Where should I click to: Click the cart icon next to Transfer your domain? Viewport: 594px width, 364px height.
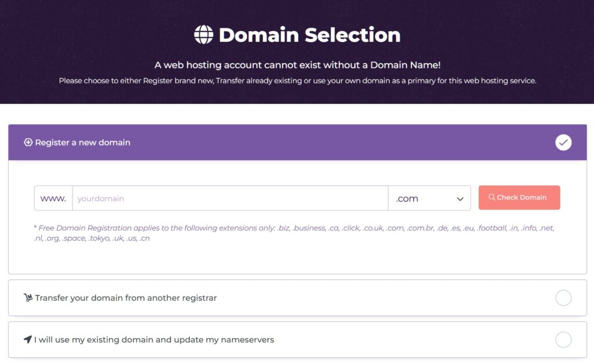[28, 298]
